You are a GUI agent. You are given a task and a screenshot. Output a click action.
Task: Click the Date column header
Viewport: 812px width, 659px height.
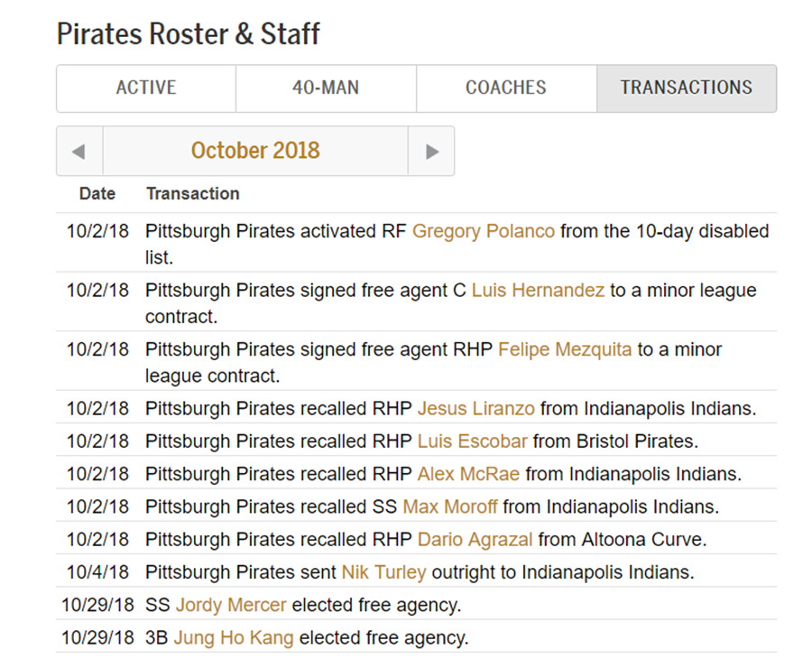click(97, 194)
